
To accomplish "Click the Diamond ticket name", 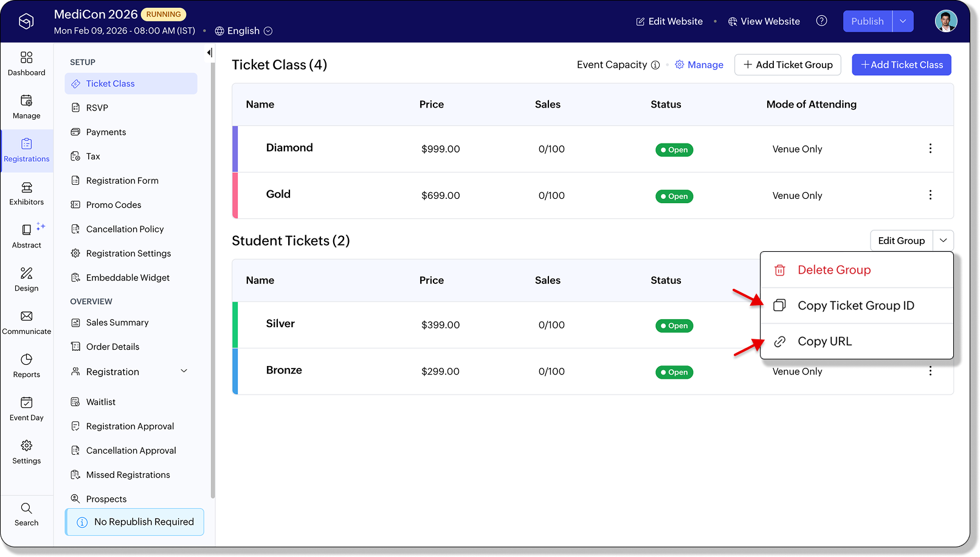I will coord(289,148).
